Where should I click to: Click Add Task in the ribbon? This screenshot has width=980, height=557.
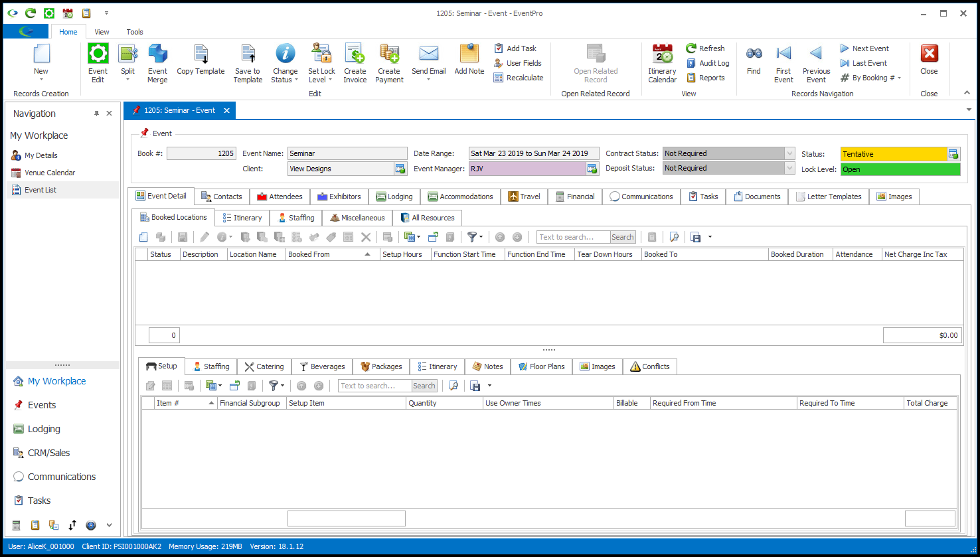pos(515,48)
